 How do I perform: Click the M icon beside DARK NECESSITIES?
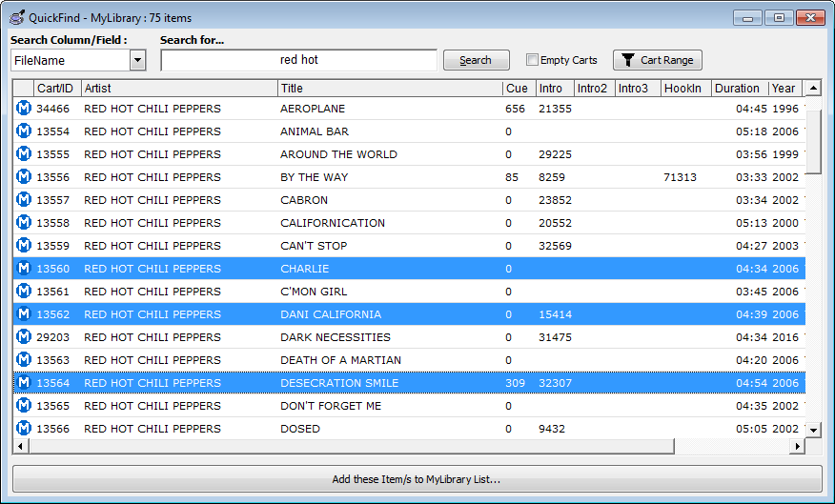pyautogui.click(x=24, y=337)
